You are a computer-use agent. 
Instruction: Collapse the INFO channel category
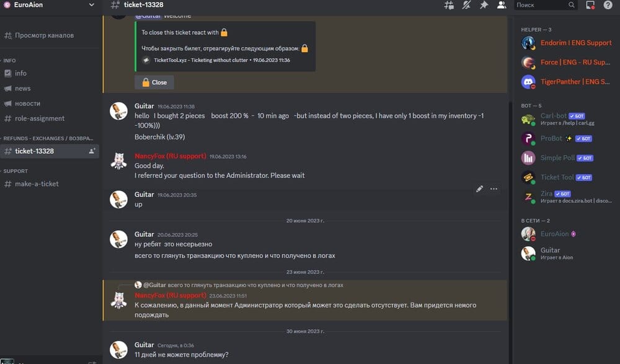tap(10, 61)
